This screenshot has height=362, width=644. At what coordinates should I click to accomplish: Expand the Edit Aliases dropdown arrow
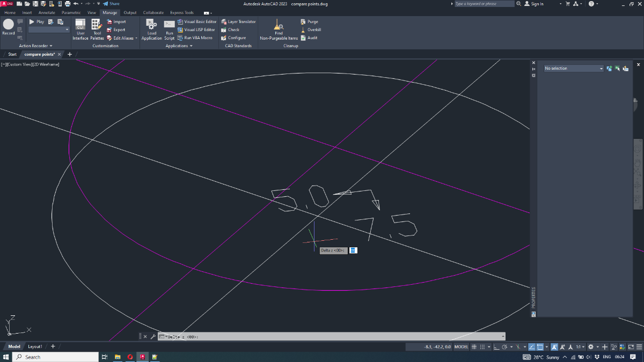coord(136,38)
